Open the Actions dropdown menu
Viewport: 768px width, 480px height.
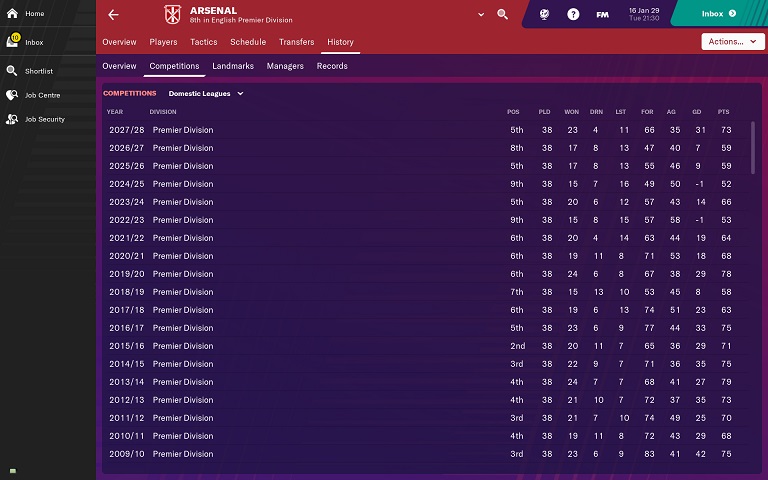(733, 42)
